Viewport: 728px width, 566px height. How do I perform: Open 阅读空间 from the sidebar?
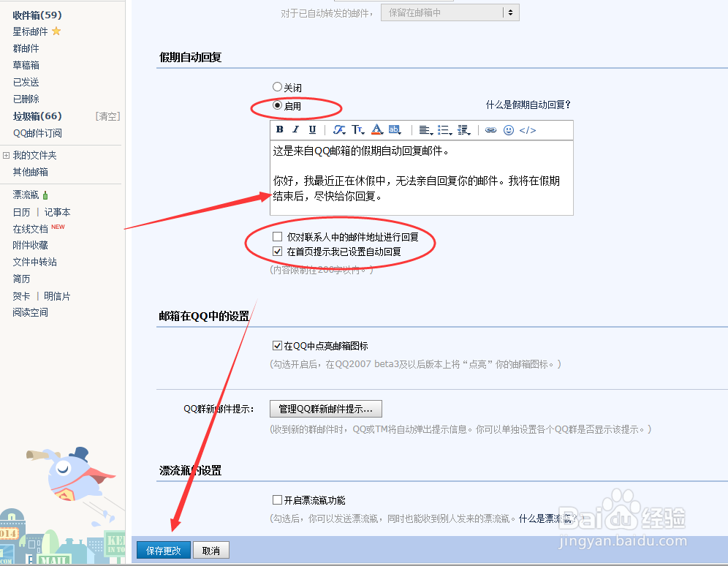(30, 312)
